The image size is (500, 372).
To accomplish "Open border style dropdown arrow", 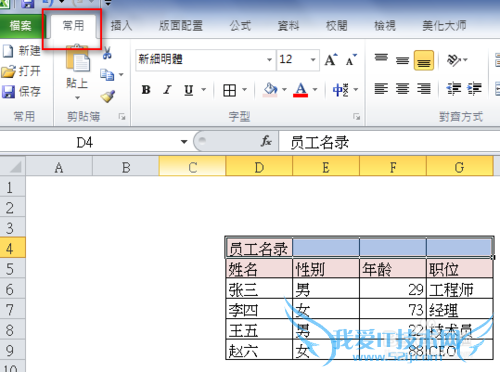I will coord(244,90).
